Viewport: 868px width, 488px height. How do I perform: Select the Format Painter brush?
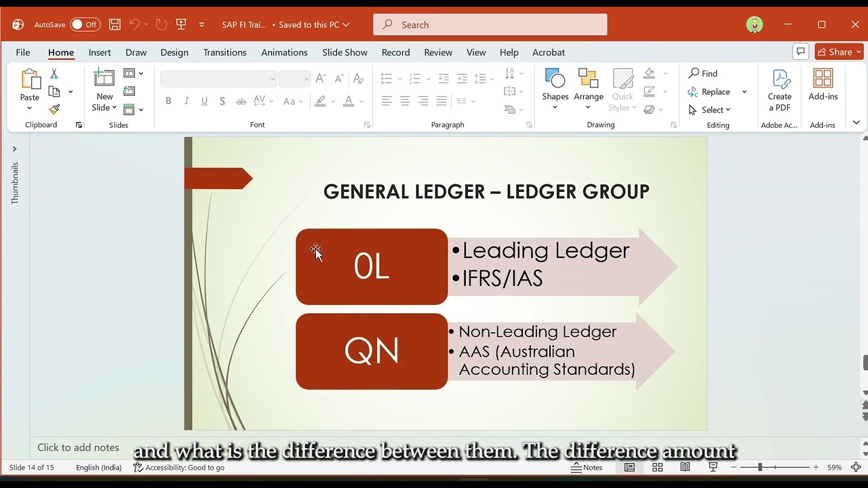pyautogui.click(x=54, y=109)
